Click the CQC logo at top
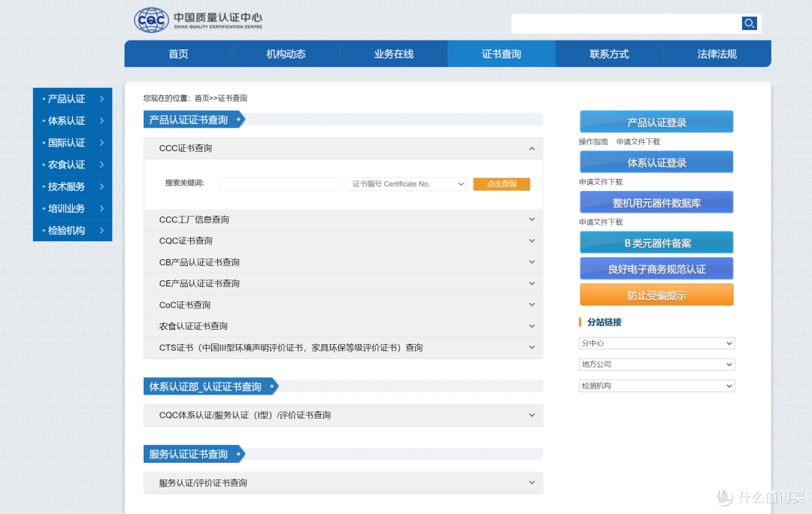The height and width of the screenshot is (514, 812). [151, 20]
